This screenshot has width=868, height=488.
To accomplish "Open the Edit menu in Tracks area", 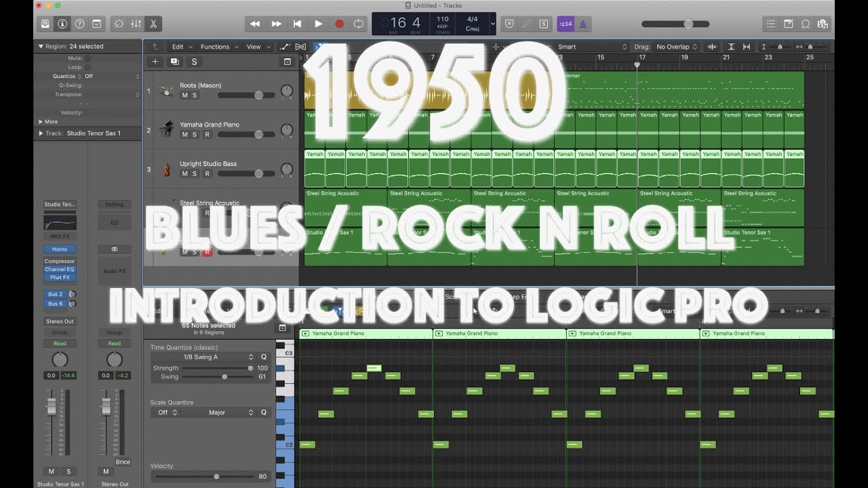I will (x=181, y=47).
